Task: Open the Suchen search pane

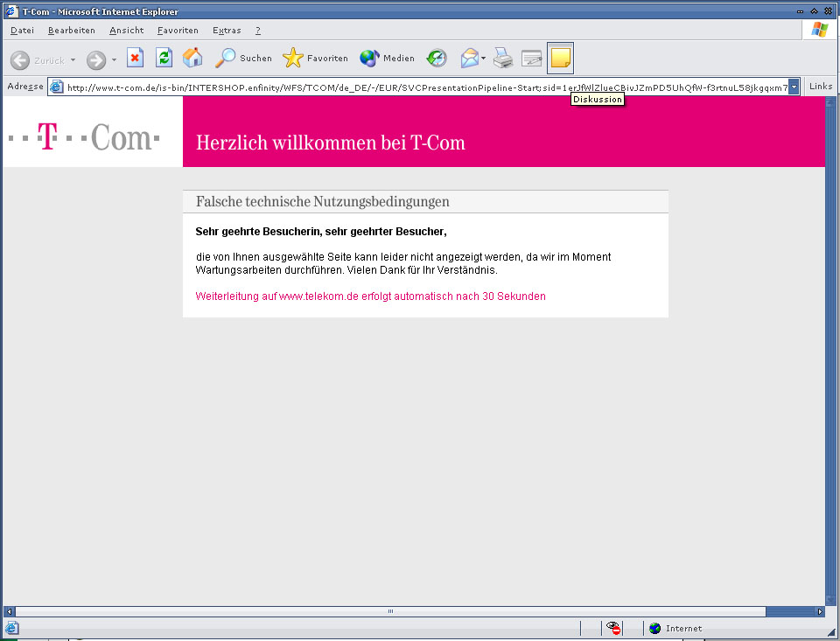Action: (244, 59)
